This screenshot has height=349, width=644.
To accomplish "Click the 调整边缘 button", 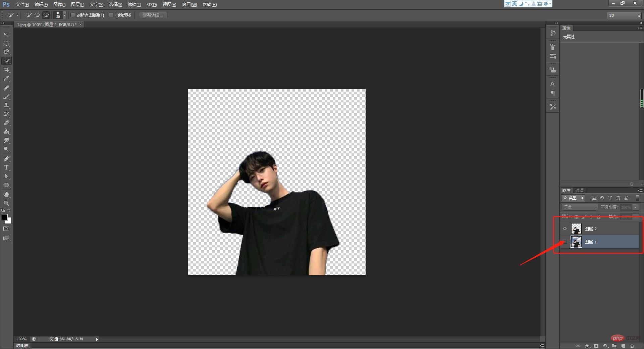I will click(x=153, y=15).
